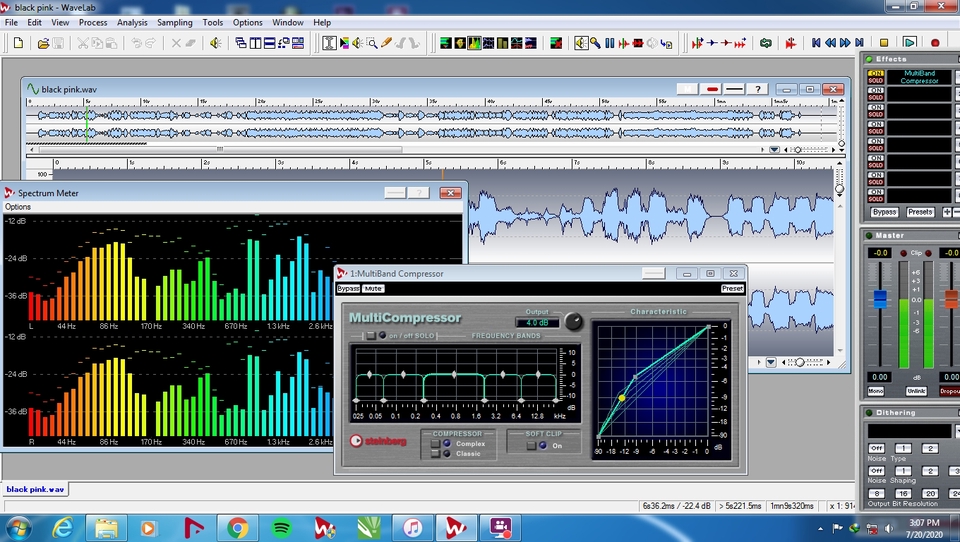960x542 pixels.
Task: Click the Loop playback green arrows icon
Action: [x=765, y=43]
